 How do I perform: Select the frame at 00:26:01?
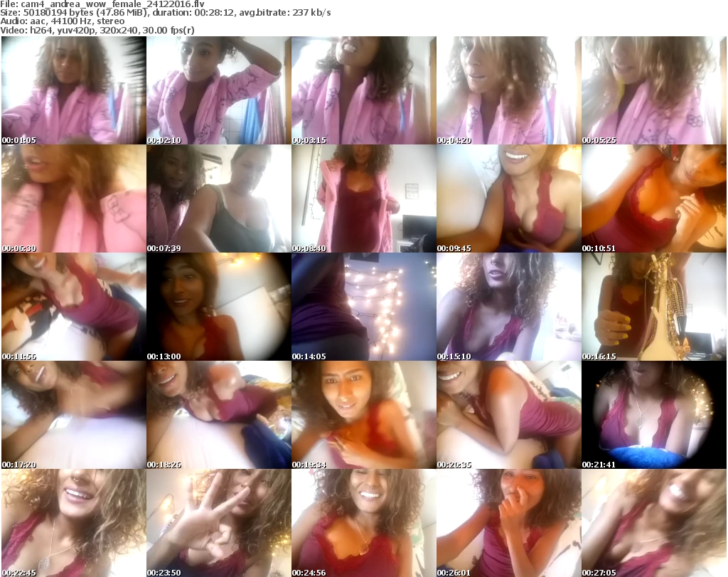point(509,523)
